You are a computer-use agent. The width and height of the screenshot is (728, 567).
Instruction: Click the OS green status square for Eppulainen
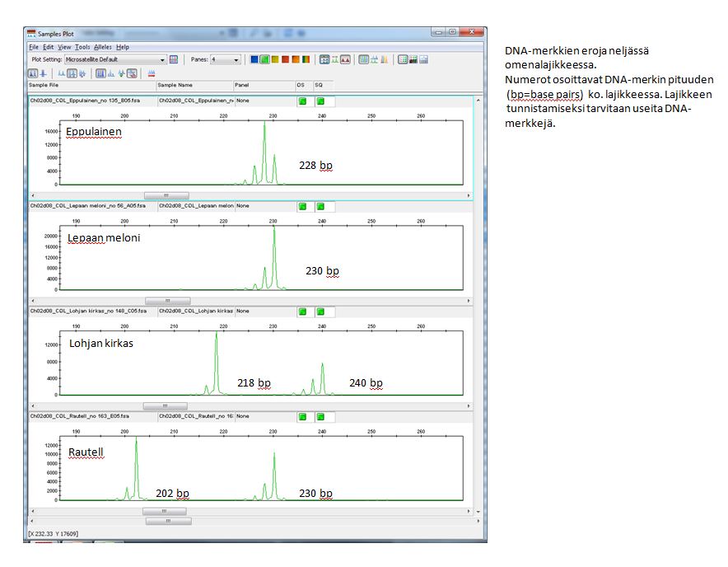(302, 101)
